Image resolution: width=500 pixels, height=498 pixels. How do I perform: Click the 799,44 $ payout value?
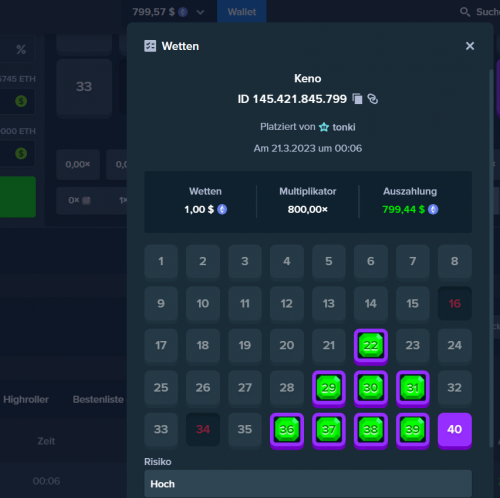pos(403,209)
